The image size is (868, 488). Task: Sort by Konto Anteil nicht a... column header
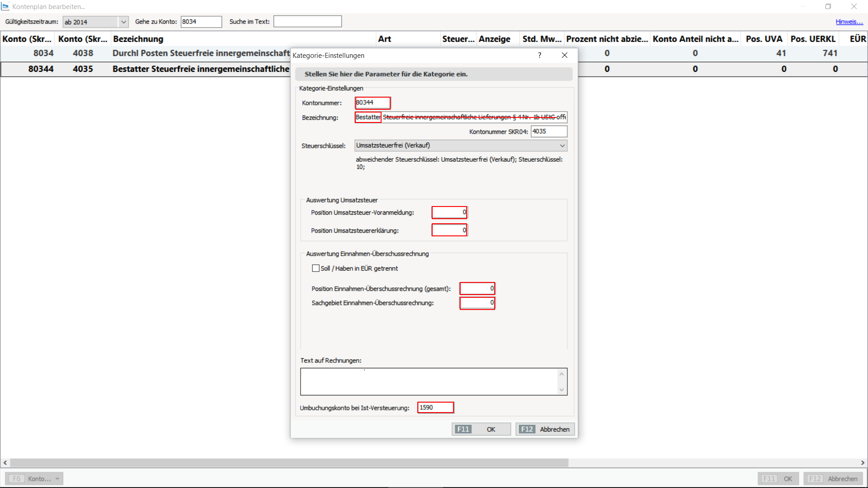(x=695, y=39)
